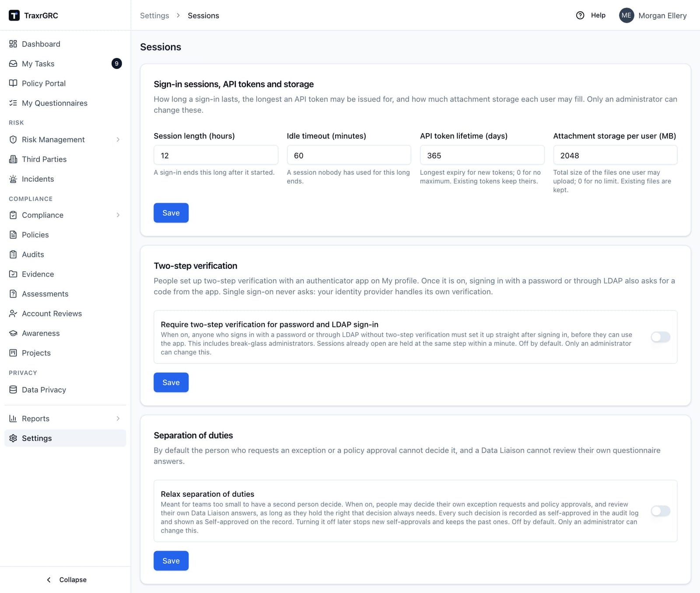Click the Incidents siren icon
700x593 pixels.
pos(13,179)
